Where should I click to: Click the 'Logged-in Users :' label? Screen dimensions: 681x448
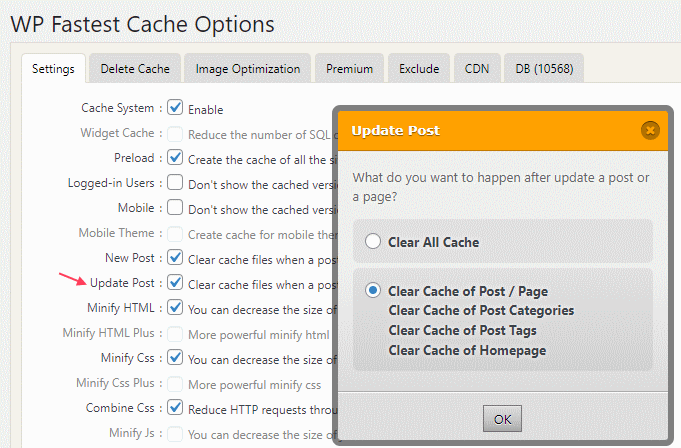[115, 183]
